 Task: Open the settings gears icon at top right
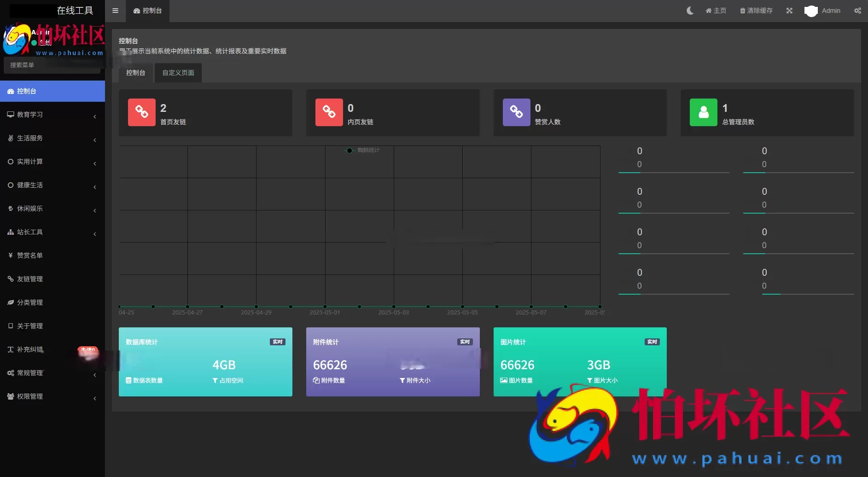[857, 11]
